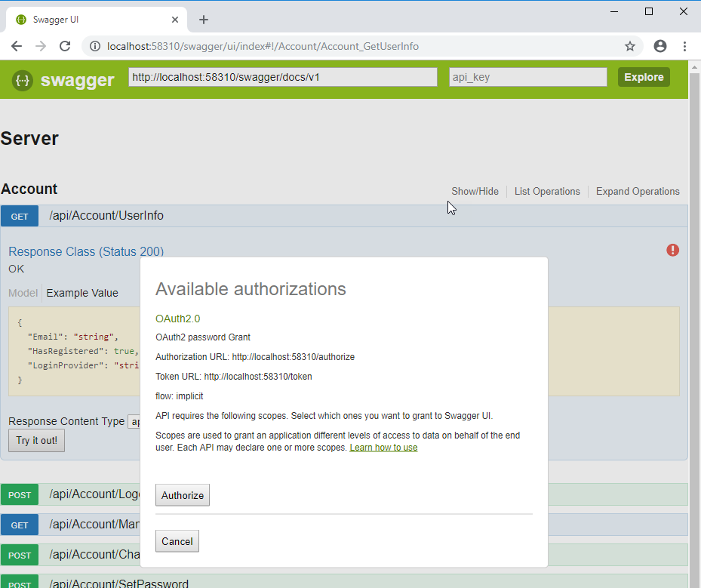701x588 pixels.
Task: Click the red authorization warning icon
Action: tap(672, 250)
